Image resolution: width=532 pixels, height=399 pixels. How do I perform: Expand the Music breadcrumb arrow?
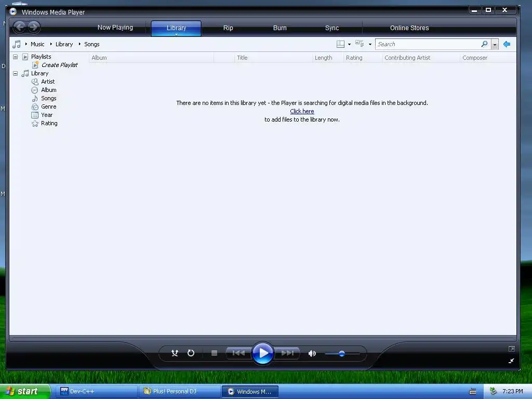pos(26,44)
